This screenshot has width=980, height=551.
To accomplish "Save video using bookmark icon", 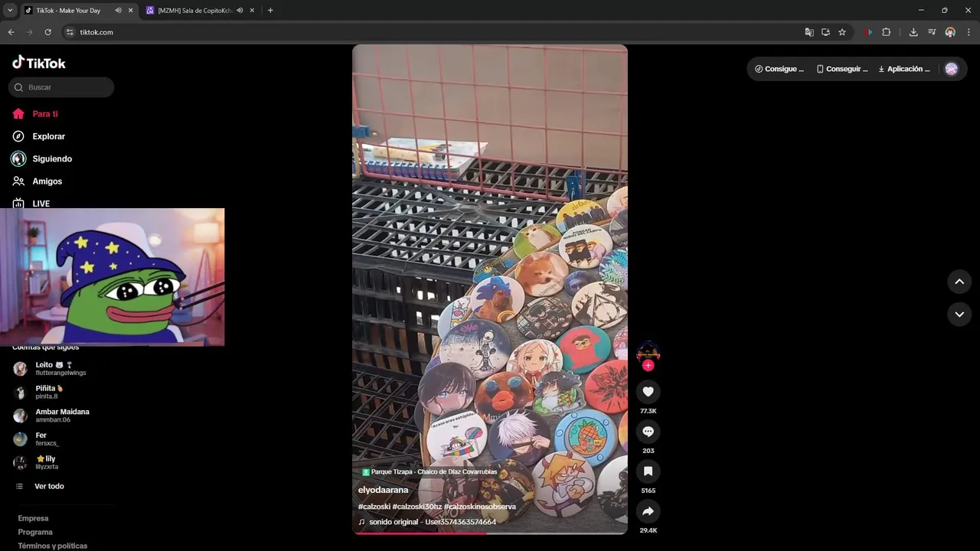I will (648, 471).
